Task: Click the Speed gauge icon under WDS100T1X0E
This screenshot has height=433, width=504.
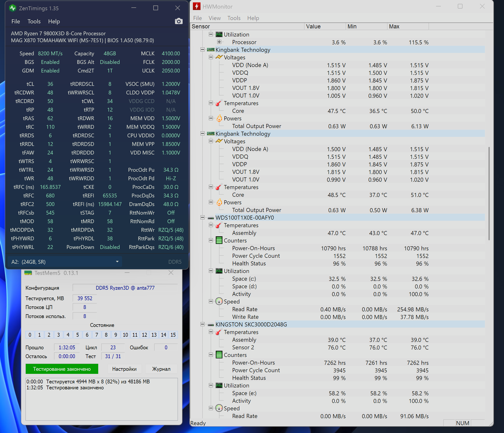Action: tap(219, 301)
